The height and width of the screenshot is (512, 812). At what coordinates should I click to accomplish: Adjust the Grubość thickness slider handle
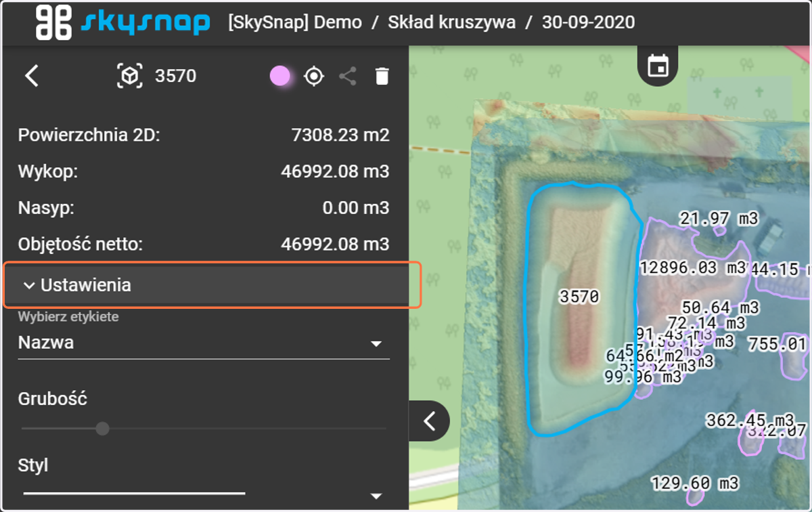(x=102, y=429)
